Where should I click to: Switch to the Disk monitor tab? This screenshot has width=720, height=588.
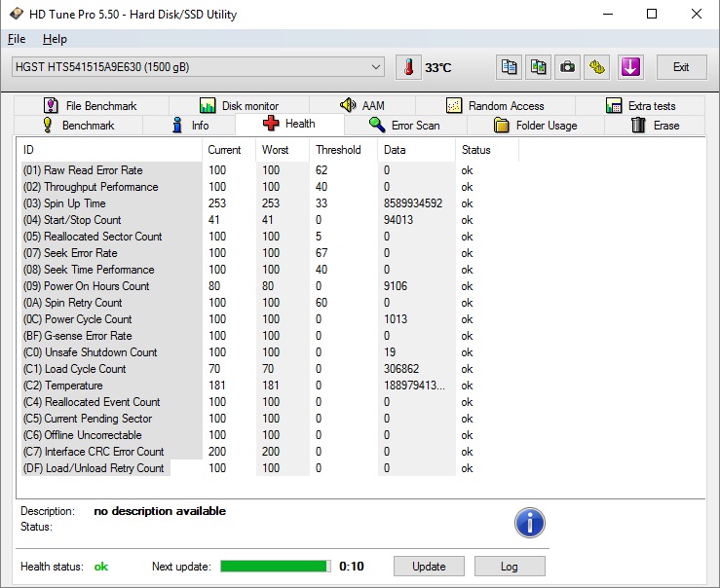pos(240,106)
